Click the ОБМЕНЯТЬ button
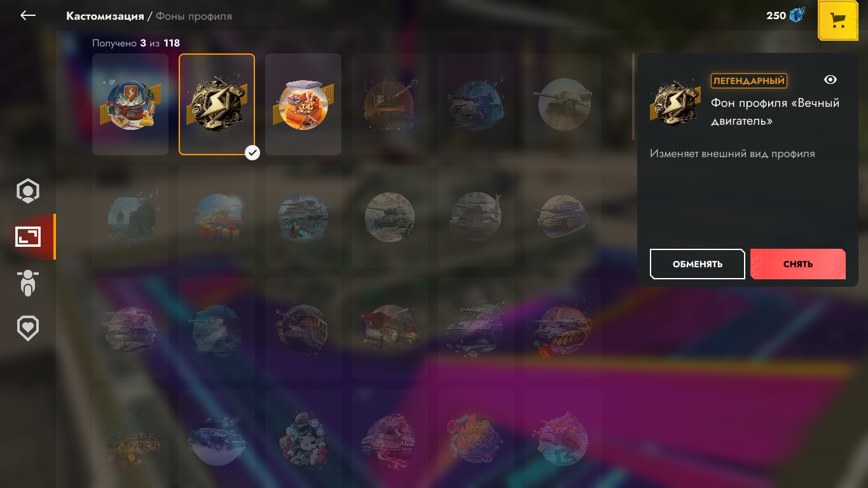The width and height of the screenshot is (868, 488). tap(698, 264)
